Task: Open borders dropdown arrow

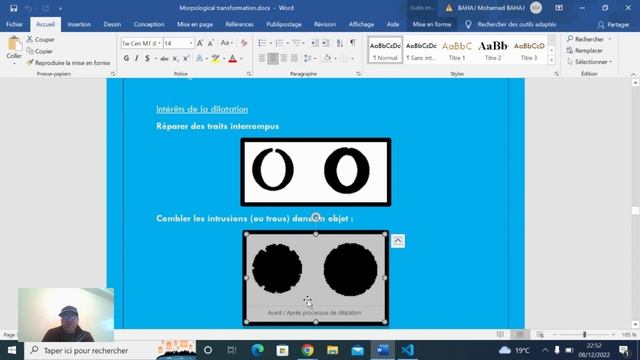Action: 352,58
